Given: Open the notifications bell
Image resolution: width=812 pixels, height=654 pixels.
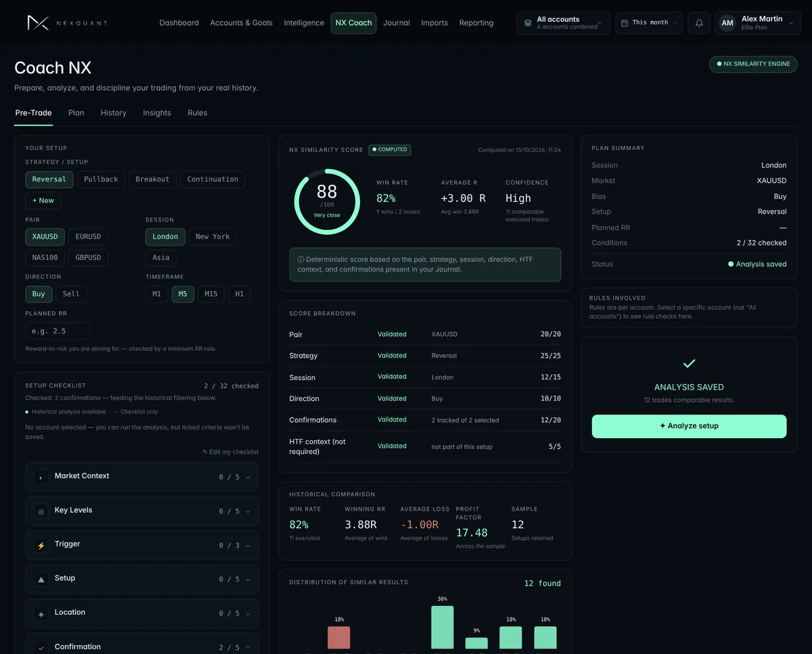Looking at the screenshot, I should [x=699, y=23].
